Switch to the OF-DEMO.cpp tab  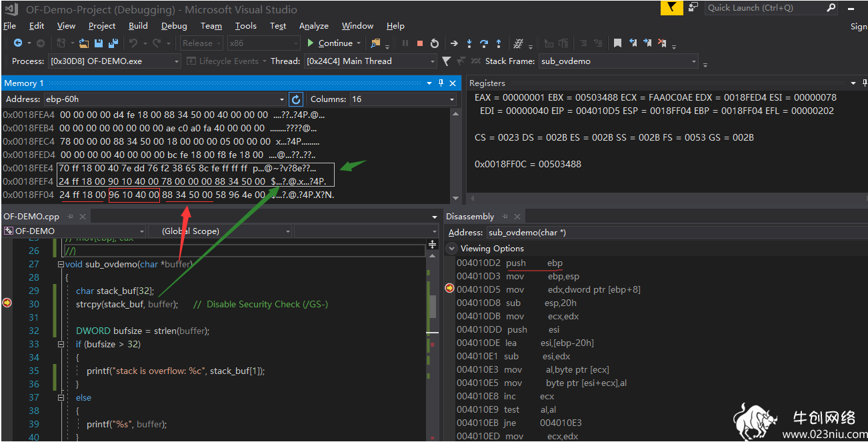click(x=31, y=217)
